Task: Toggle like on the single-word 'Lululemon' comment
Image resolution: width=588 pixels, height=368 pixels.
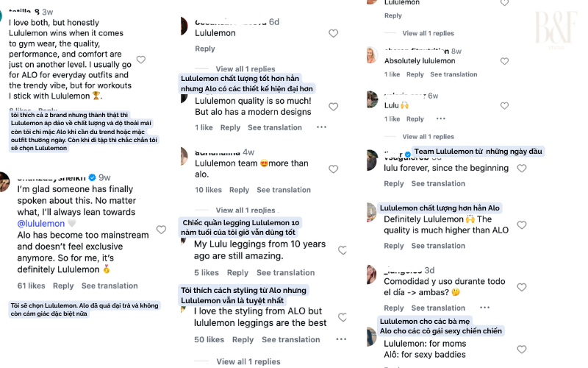Action: 333,33
